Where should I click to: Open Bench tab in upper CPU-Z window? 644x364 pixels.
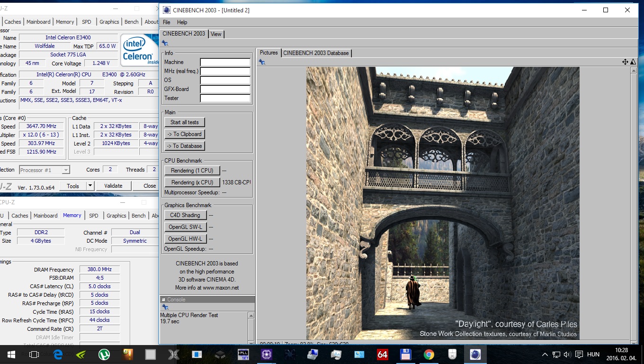(132, 22)
